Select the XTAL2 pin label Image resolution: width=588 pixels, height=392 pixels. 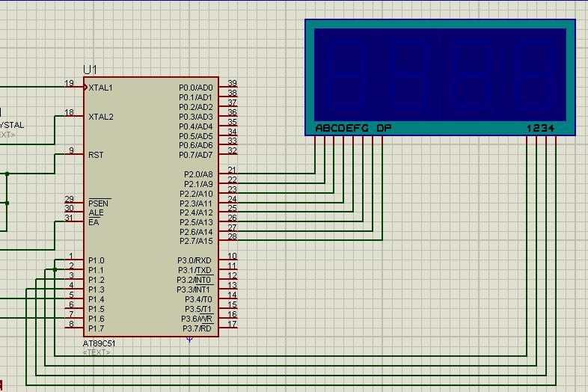pyautogui.click(x=101, y=117)
